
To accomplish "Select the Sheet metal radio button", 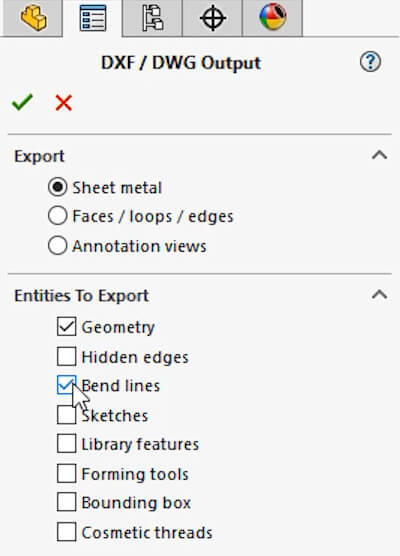I will 57,187.
